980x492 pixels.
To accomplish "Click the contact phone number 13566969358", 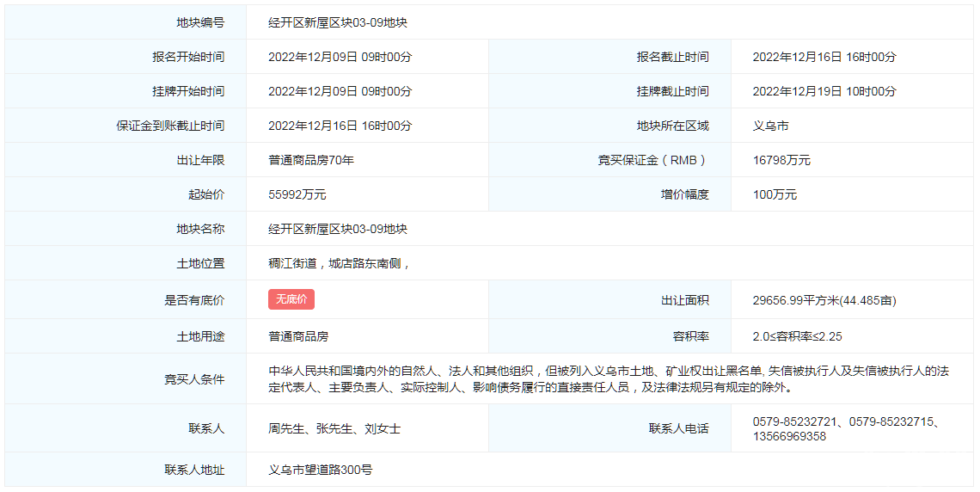I will (x=789, y=436).
